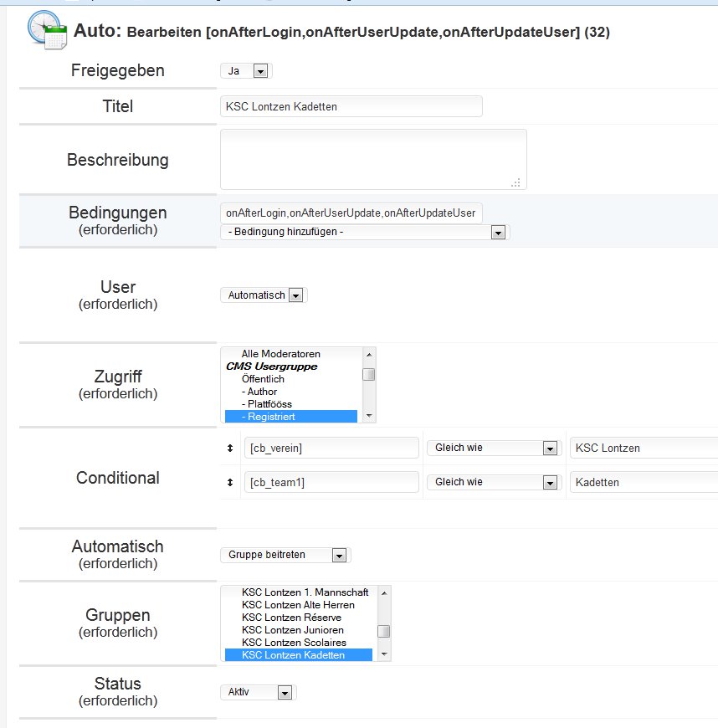This screenshot has width=718, height=728.
Task: Open the Freigegeben Ja dropdown
Action: coord(246,71)
